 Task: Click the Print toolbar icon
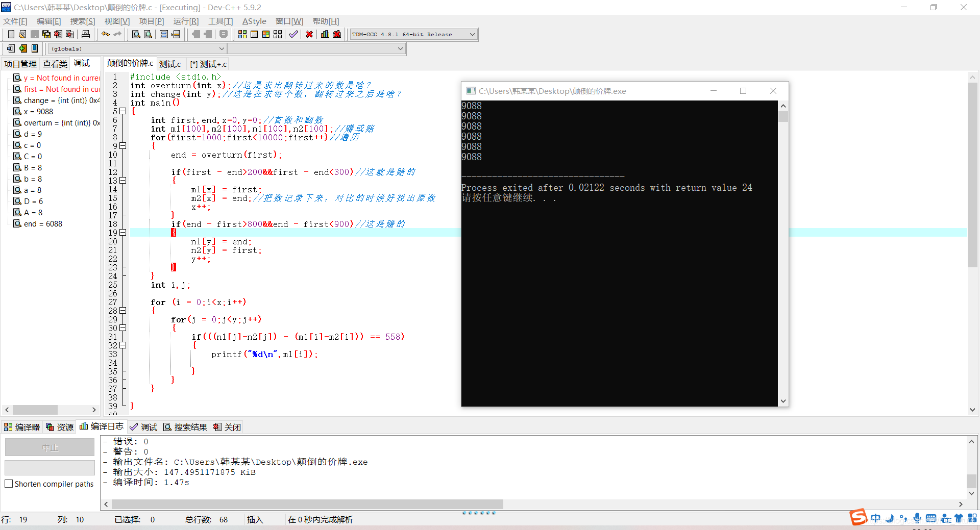[86, 34]
